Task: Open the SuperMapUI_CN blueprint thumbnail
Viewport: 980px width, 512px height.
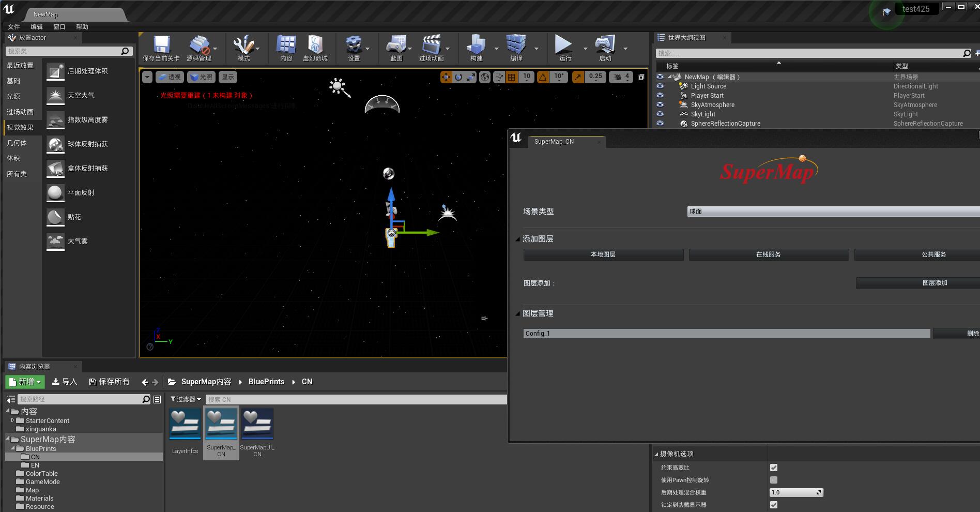Action: 257,424
